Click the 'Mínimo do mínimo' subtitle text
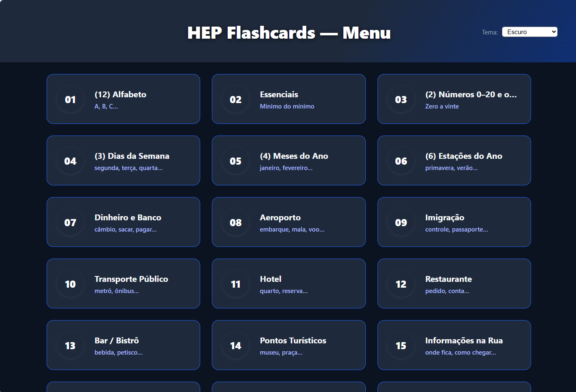The height and width of the screenshot is (392, 576). (287, 106)
